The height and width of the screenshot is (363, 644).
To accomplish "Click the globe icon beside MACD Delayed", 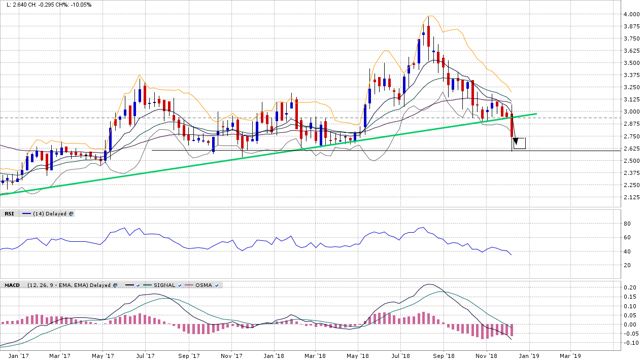I will [115, 285].
